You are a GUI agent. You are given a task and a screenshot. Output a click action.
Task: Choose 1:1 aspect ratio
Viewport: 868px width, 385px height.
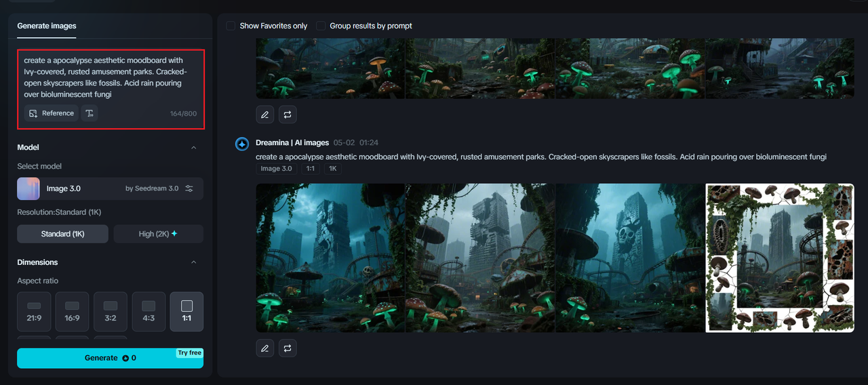click(x=186, y=312)
